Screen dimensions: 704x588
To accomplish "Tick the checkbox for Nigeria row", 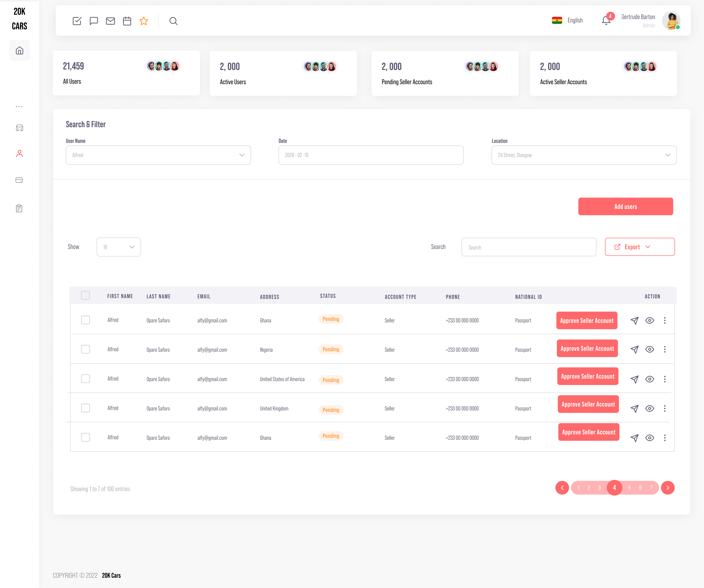I will (x=85, y=349).
